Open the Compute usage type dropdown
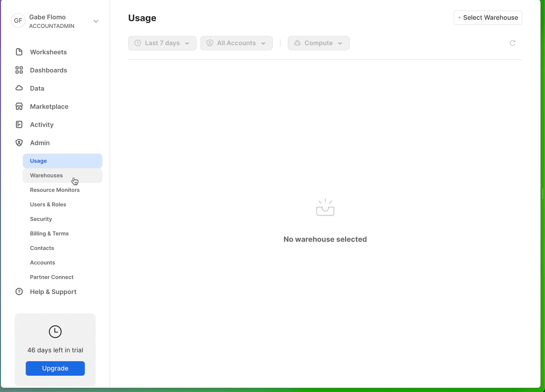This screenshot has width=545, height=392. tap(318, 43)
